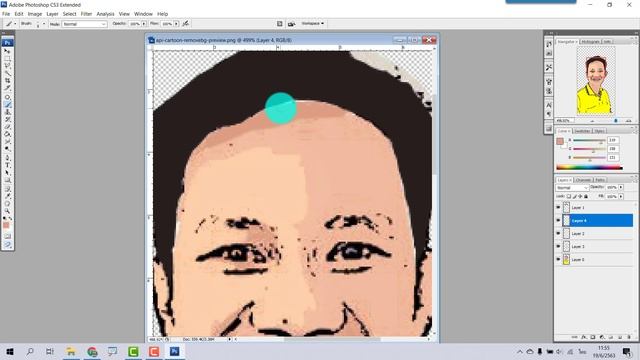Open the Image menu
The height and width of the screenshot is (360, 640).
click(35, 14)
